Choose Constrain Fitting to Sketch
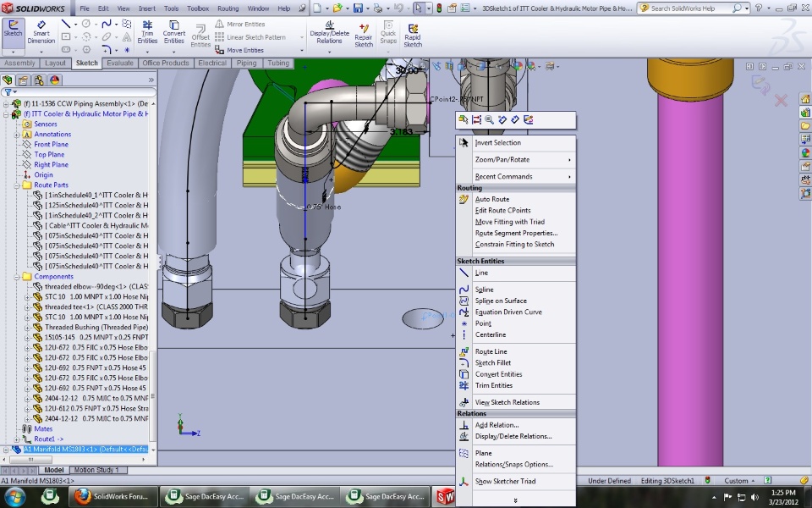Viewport: 812px width, 508px height. pyautogui.click(x=516, y=245)
